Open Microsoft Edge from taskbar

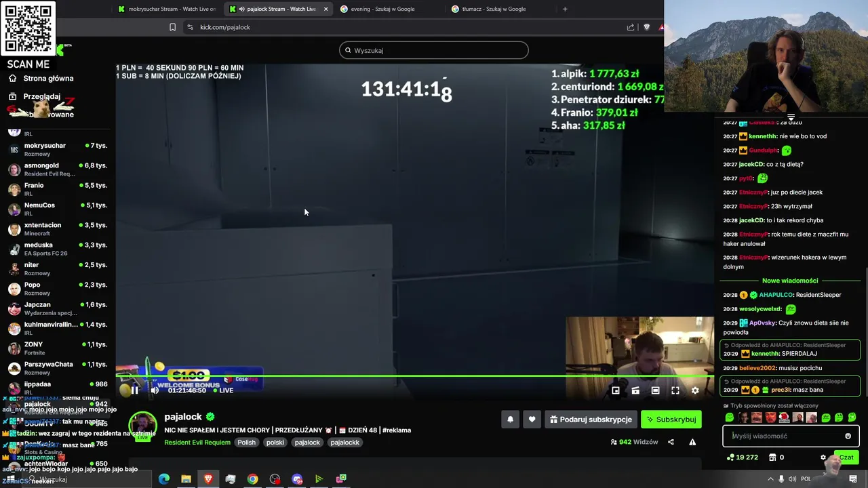[x=164, y=479]
